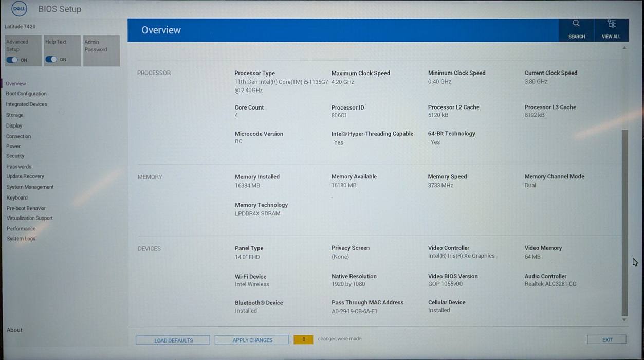Click the MEMORY section heading

pos(150,177)
